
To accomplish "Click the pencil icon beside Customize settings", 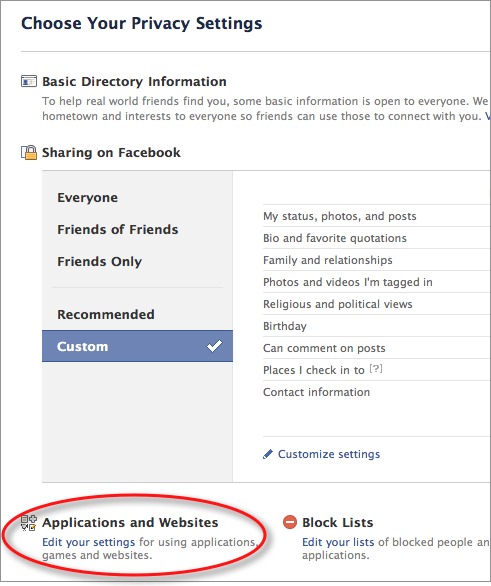I will (268, 454).
